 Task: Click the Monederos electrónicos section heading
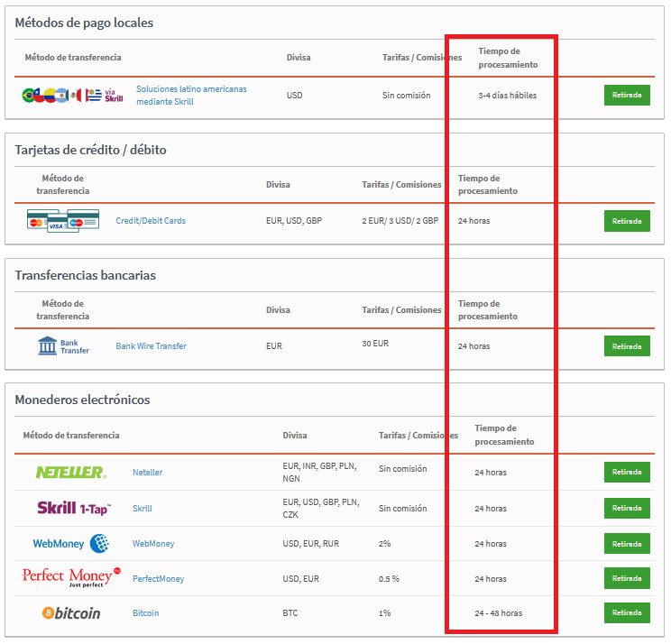pyautogui.click(x=82, y=400)
